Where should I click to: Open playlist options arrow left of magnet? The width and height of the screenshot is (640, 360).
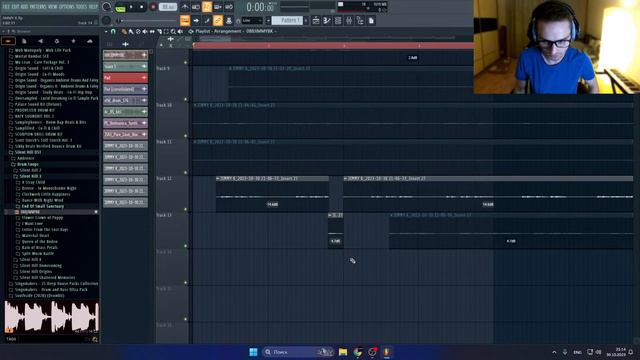tap(106, 31)
